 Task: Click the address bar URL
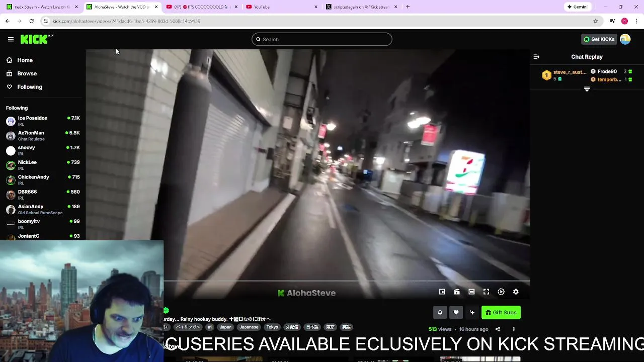[x=126, y=21]
